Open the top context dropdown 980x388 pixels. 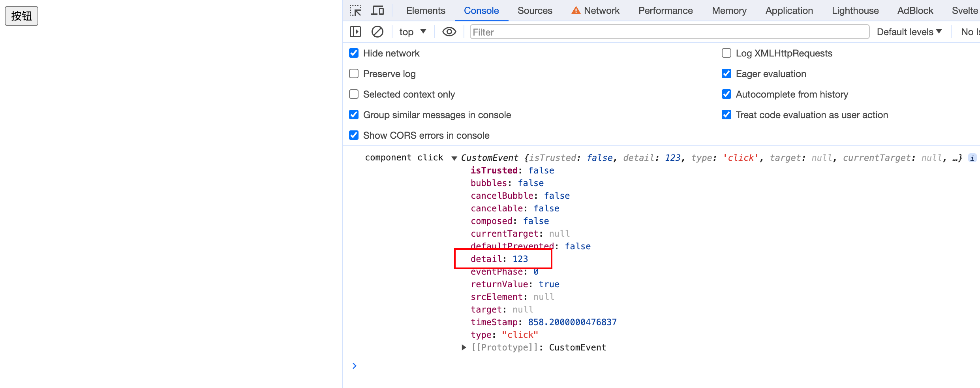click(412, 32)
